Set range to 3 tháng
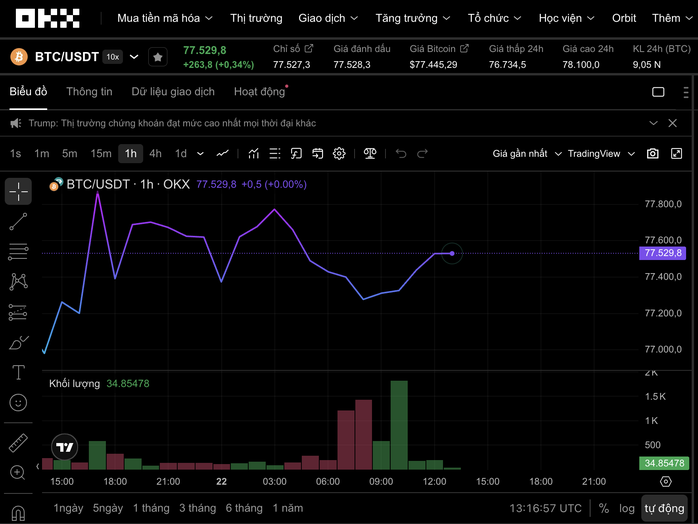This screenshot has width=698, height=524. point(198,508)
